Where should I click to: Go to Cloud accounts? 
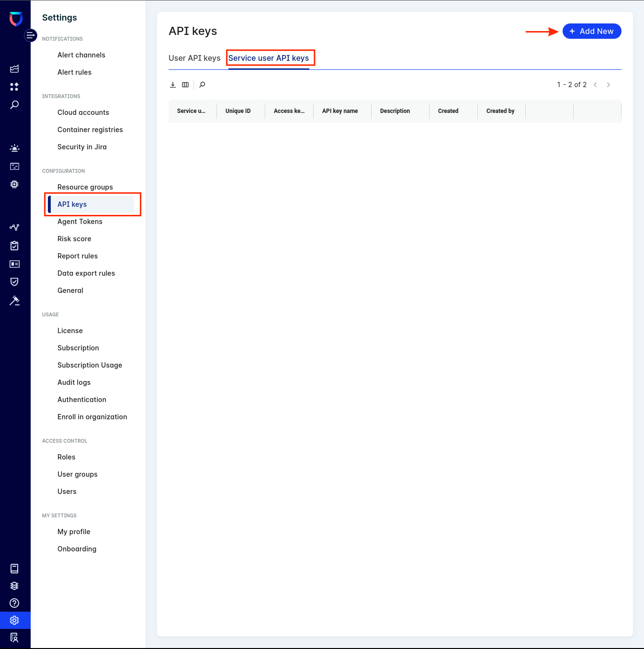83,112
